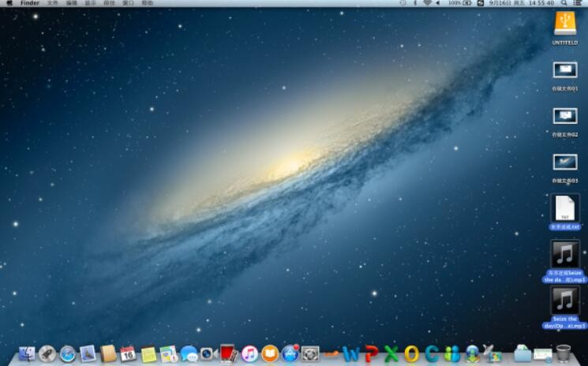Select the 存储文件01 desktop file
Screen dimensions: 588x366
point(564,70)
